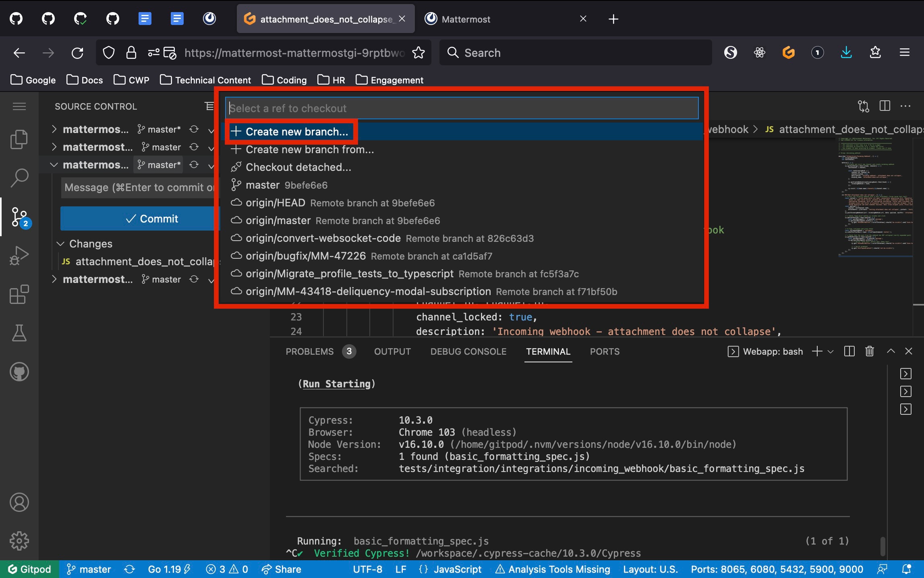
Task: Collapse the third repository with master*
Action: 54,165
